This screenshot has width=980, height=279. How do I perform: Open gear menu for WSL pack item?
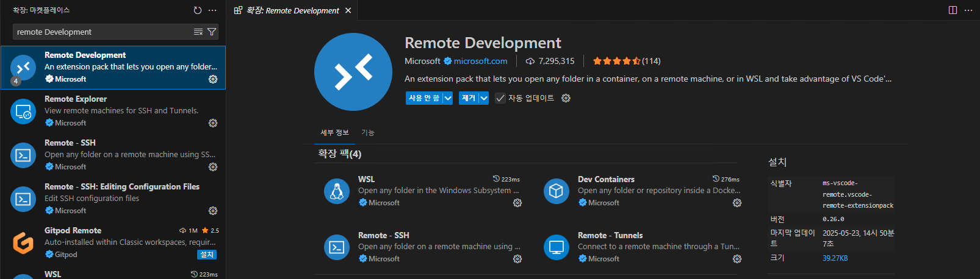point(517,203)
